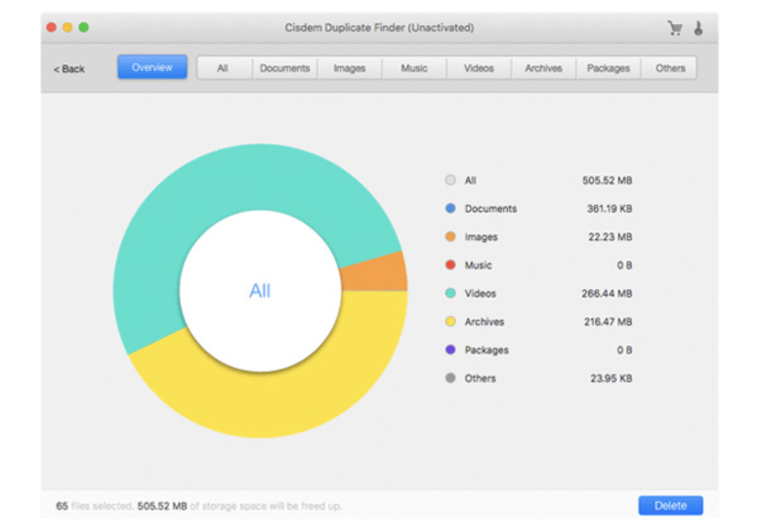Go to the Archives tab
This screenshot has height=532, width=760.
point(543,68)
